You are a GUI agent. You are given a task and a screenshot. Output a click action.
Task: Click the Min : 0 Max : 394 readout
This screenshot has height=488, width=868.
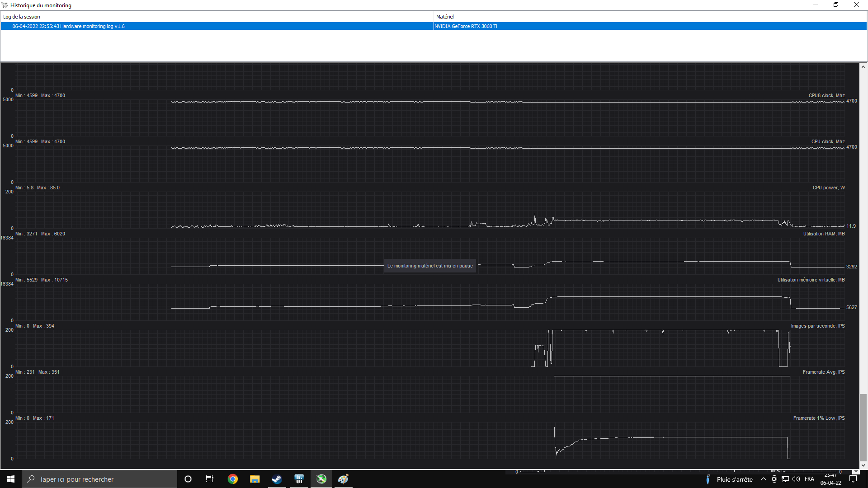[35, 326]
